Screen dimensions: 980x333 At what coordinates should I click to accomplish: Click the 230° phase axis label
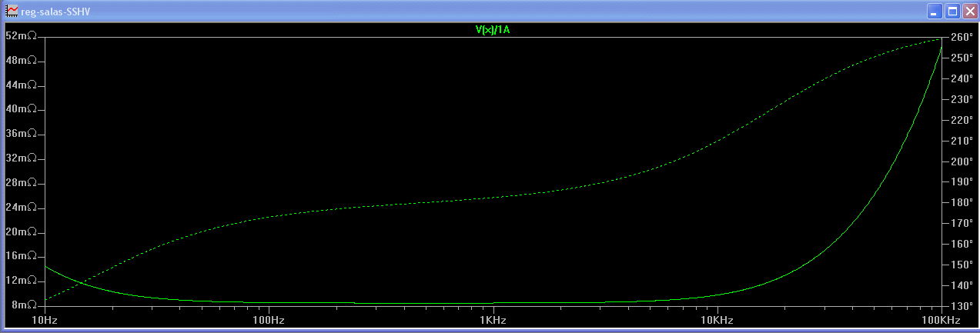tap(962, 99)
